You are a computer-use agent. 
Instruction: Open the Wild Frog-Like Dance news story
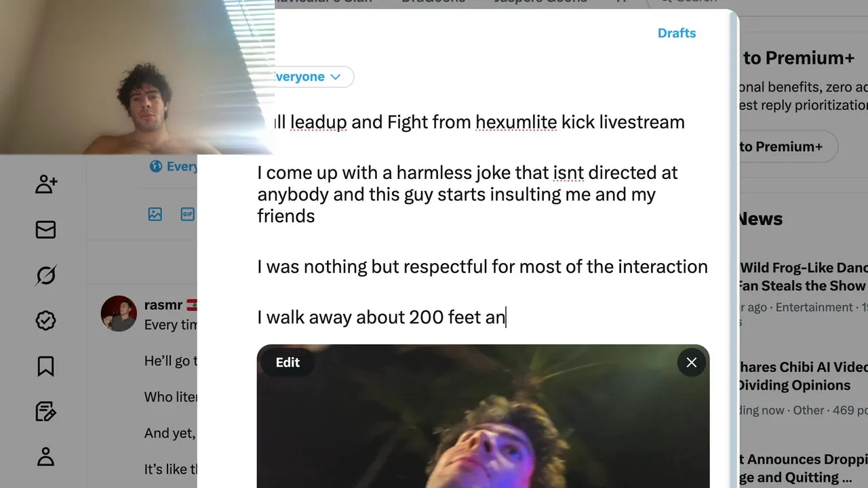(x=802, y=277)
